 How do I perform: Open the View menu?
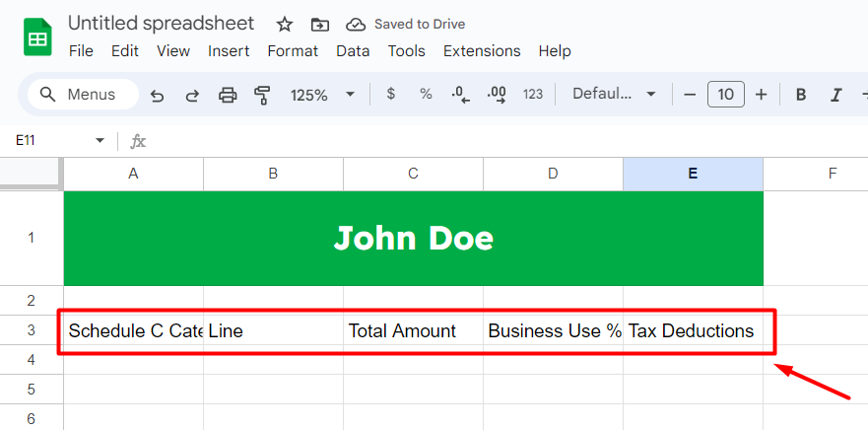[x=173, y=51]
